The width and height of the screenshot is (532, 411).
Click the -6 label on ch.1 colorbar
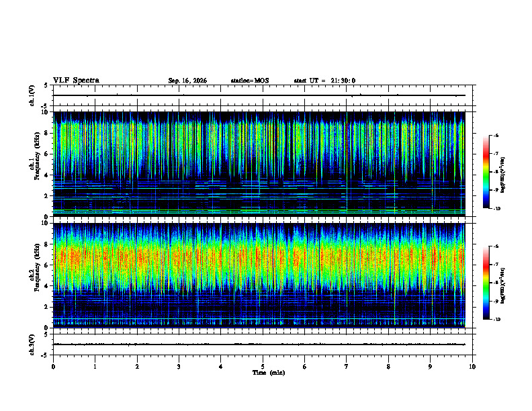coord(496,135)
